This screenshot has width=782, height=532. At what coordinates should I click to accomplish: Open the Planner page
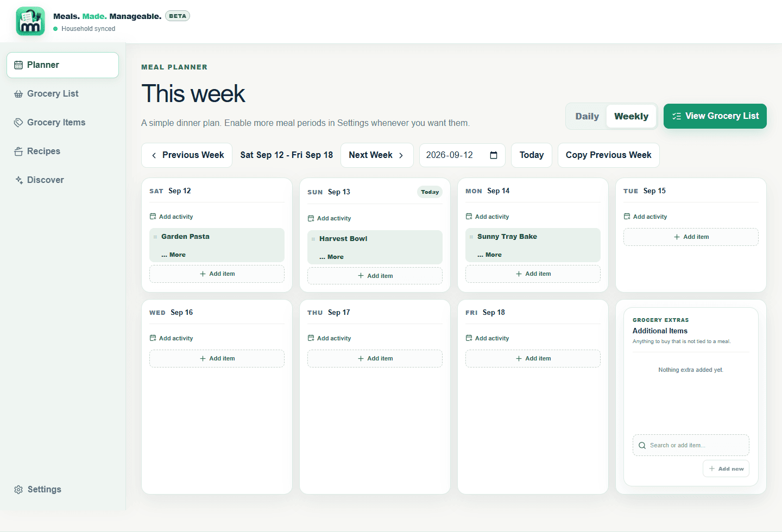tap(62, 65)
